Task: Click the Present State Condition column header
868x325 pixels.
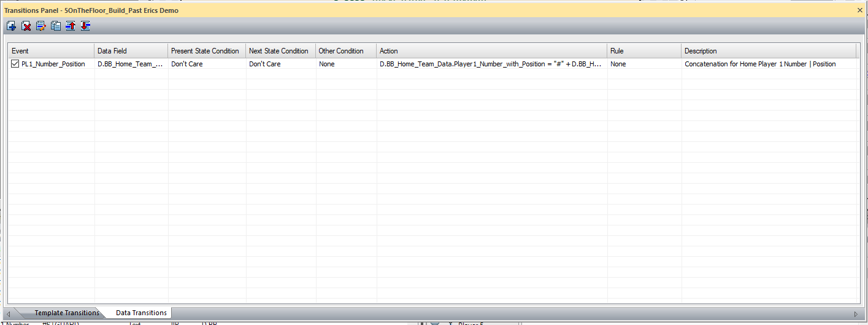Action: point(206,51)
